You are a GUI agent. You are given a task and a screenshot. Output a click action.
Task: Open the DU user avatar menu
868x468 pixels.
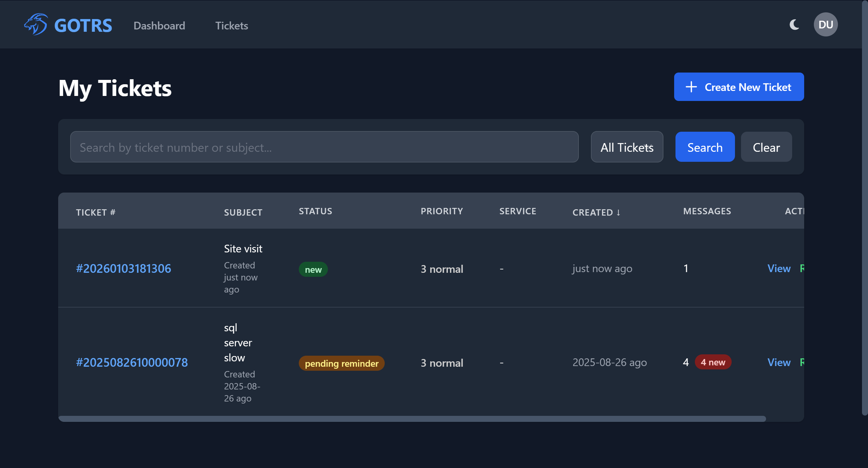pyautogui.click(x=826, y=24)
